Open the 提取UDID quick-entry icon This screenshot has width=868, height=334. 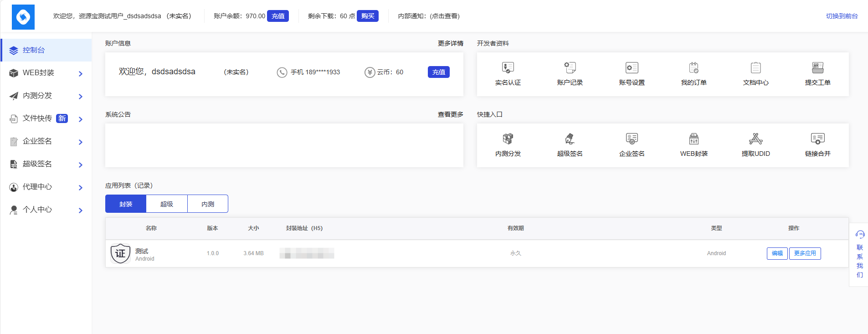[756, 139]
